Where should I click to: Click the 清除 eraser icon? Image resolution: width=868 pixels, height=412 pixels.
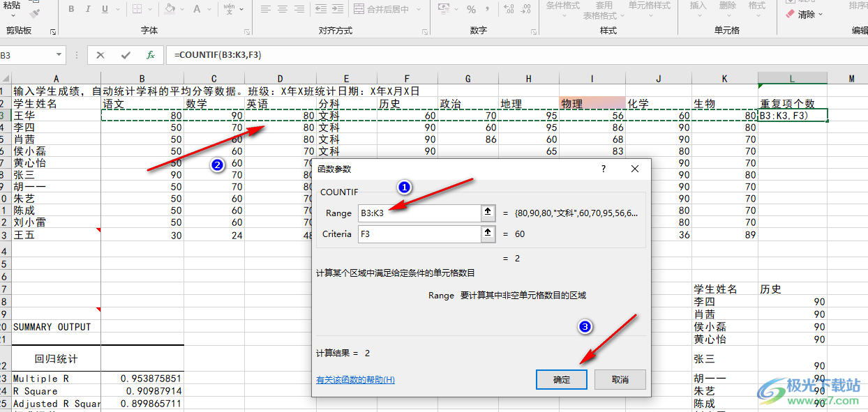(x=791, y=14)
